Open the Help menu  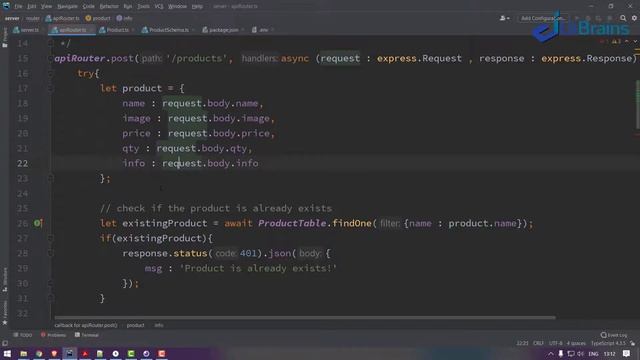coord(197,6)
